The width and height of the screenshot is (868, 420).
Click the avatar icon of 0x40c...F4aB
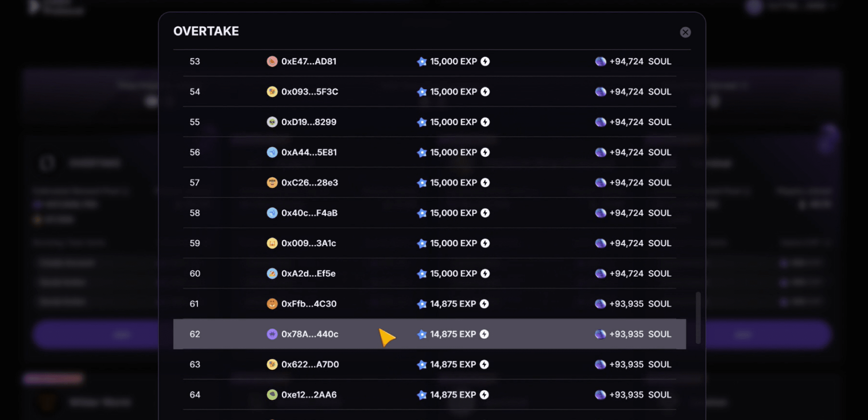[x=272, y=213]
